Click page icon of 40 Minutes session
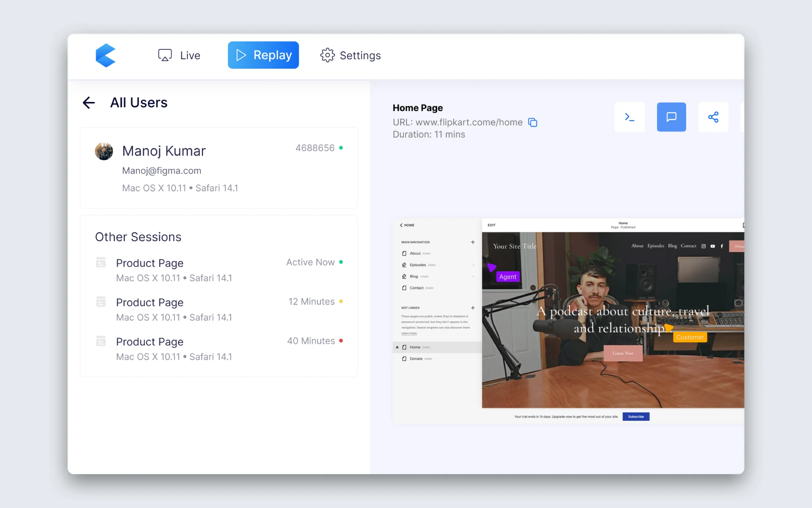Image resolution: width=812 pixels, height=508 pixels. click(101, 341)
